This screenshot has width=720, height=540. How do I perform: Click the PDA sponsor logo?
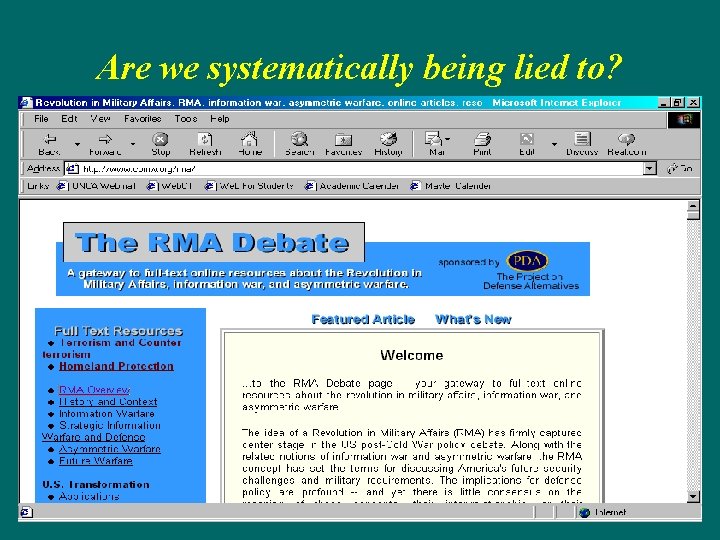coord(527,261)
